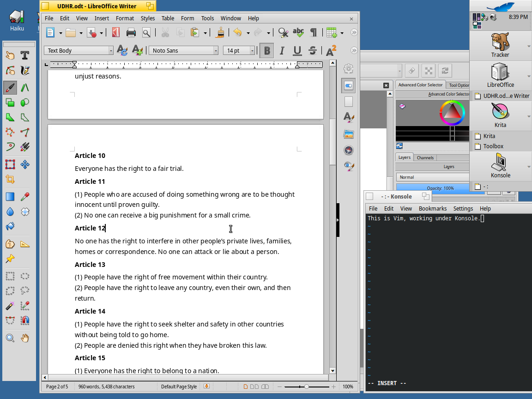
Task: Open the Styles menu in Writer
Action: click(x=148, y=18)
